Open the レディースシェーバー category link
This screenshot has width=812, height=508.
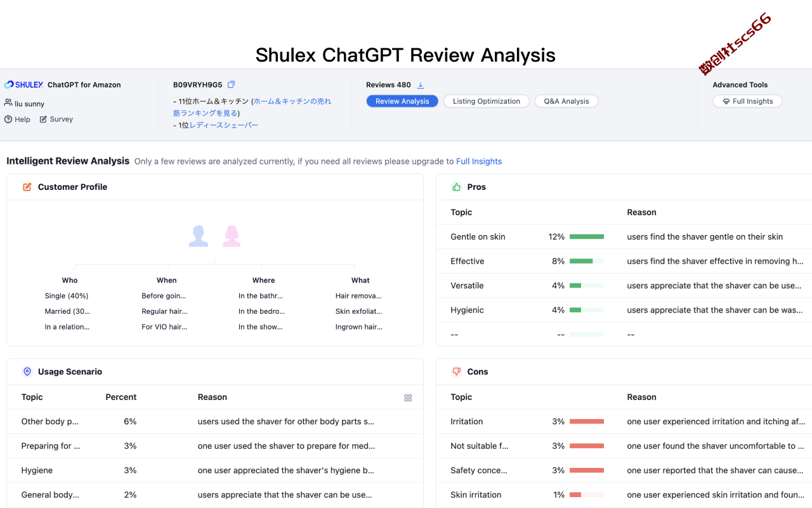point(224,125)
